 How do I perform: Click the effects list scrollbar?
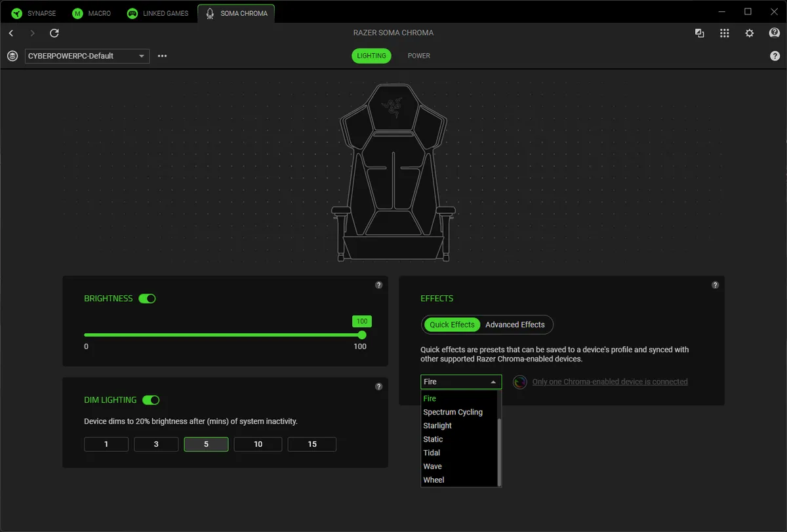pos(500,452)
